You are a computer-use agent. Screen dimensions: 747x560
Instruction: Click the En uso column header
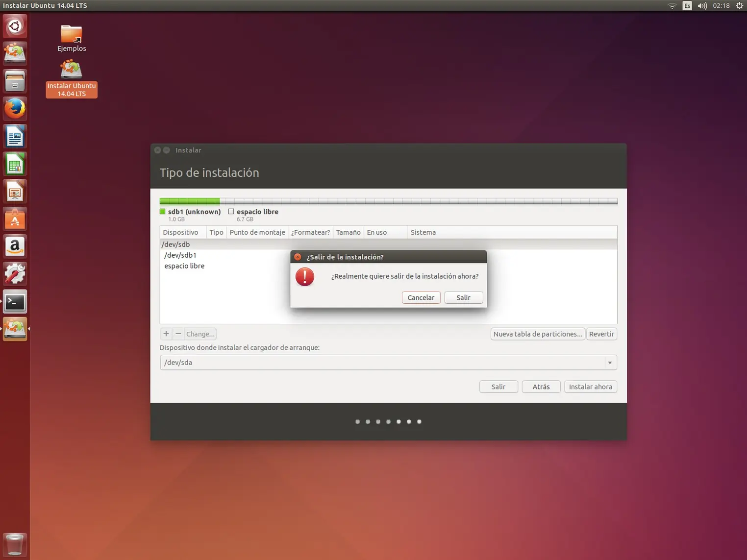[386, 232]
